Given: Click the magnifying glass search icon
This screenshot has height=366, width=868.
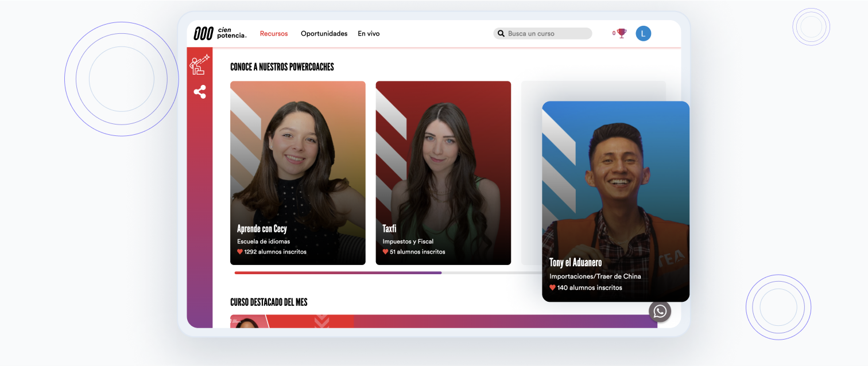Looking at the screenshot, I should pos(501,34).
